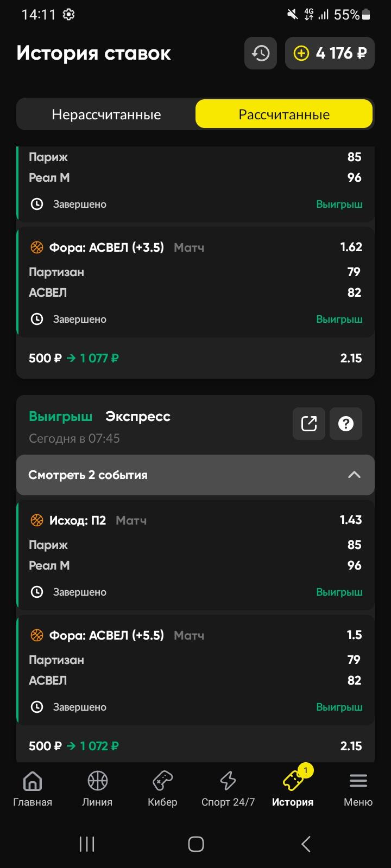This screenshot has height=868, width=391.
Task: Open the Фора: АСВЕЛ (+3.5) event
Action: click(195, 282)
